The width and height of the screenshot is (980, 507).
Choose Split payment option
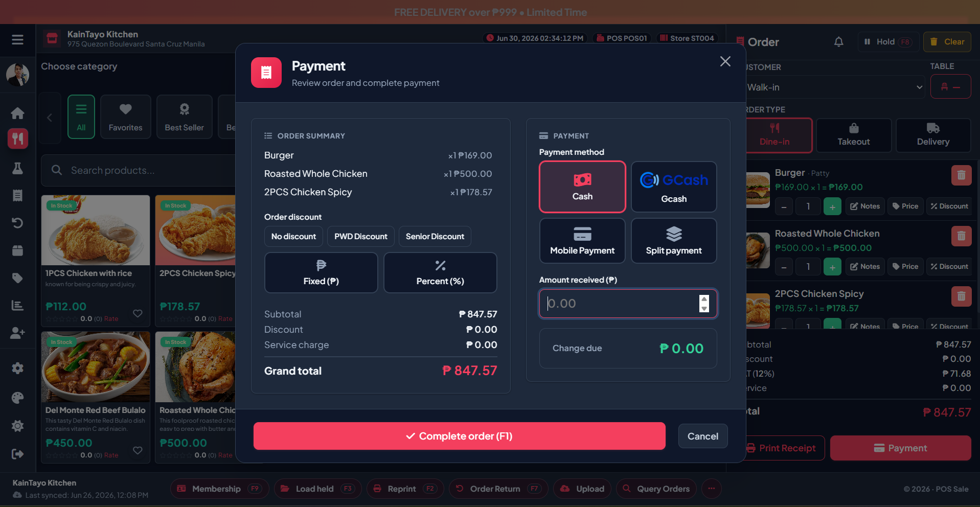point(674,241)
